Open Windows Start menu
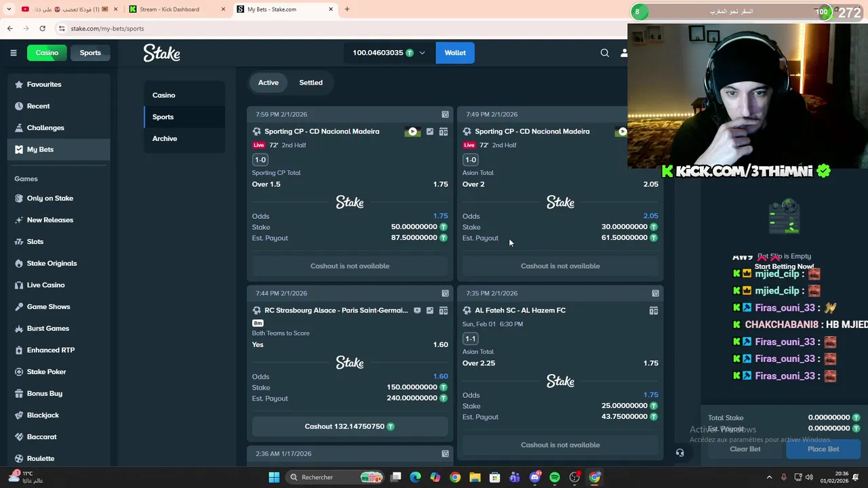 click(274, 477)
